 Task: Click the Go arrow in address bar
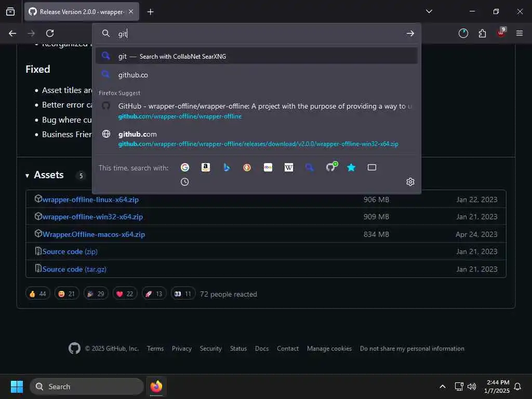point(410,33)
